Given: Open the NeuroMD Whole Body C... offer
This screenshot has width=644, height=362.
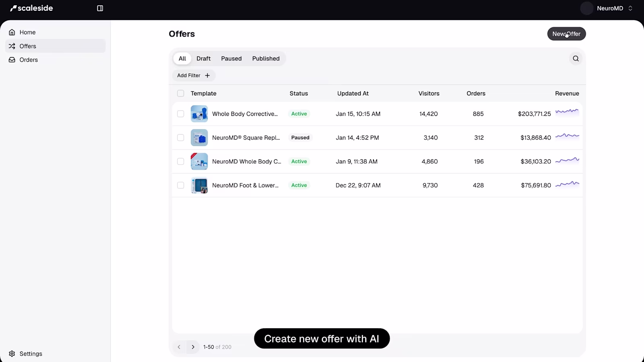Looking at the screenshot, I should [x=247, y=161].
